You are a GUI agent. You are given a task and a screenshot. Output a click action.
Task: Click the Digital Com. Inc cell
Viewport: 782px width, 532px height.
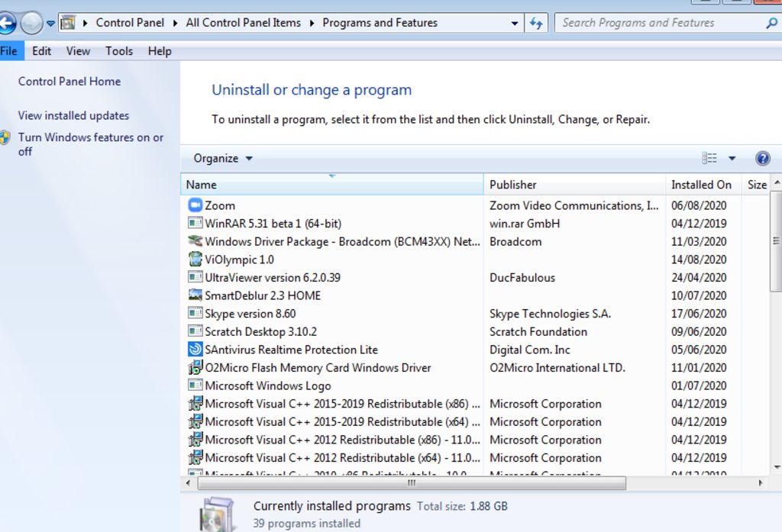[530, 350]
